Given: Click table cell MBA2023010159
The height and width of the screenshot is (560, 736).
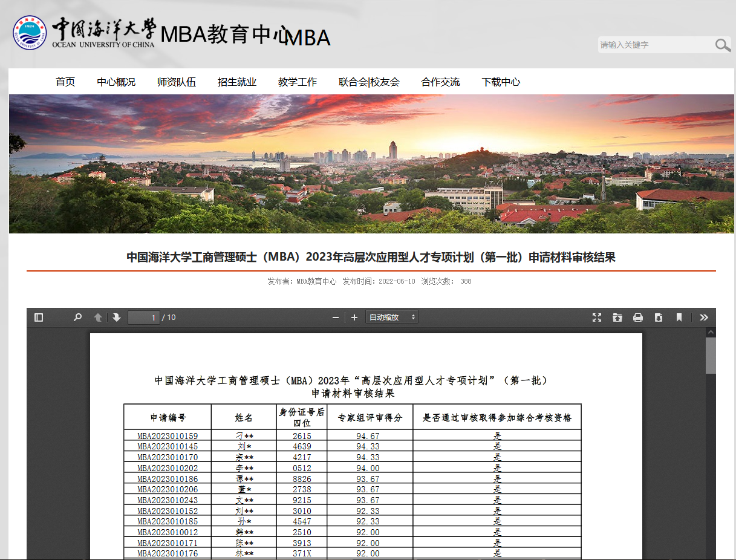Looking at the screenshot, I should (168, 436).
